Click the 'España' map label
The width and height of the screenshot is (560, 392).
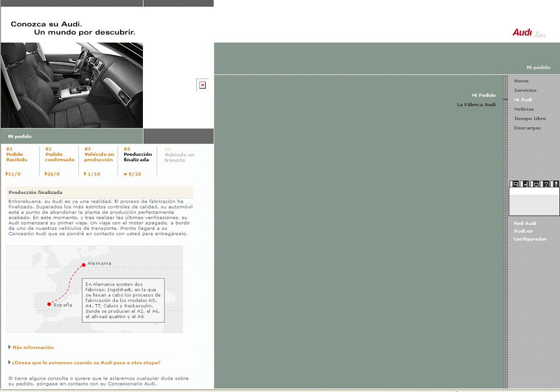(63, 305)
